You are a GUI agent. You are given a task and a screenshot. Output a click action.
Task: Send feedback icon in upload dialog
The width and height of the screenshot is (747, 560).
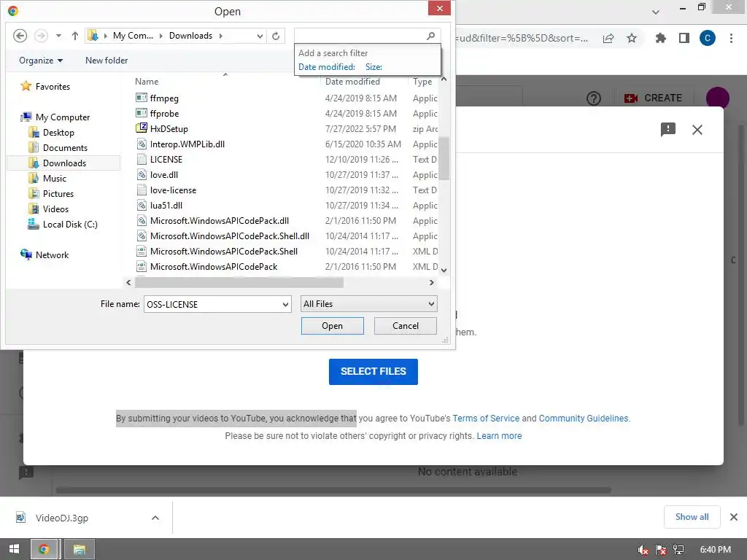click(668, 130)
